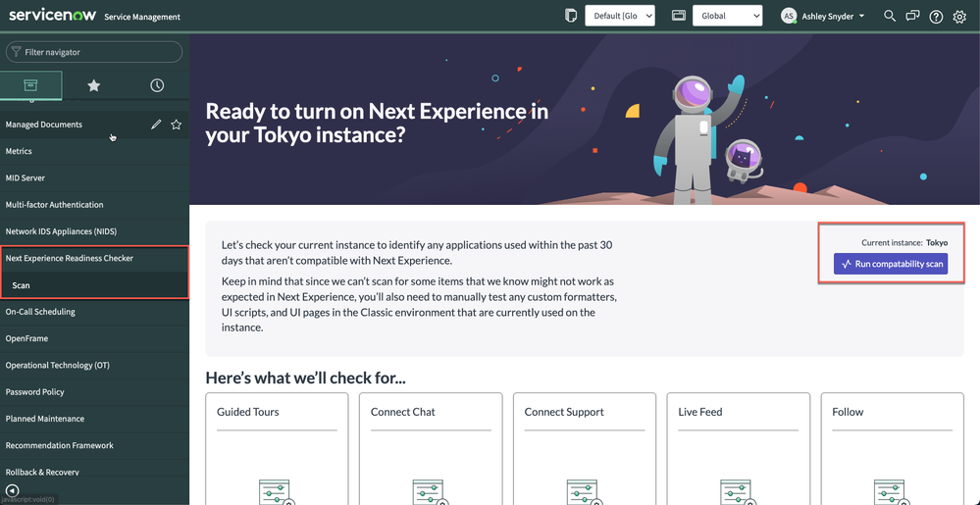Click Ashley Snyder avatar icon

point(789,17)
